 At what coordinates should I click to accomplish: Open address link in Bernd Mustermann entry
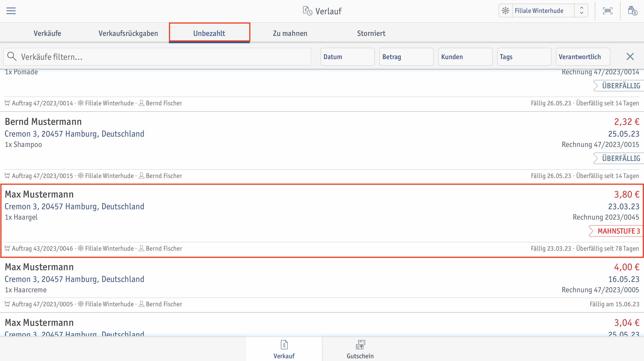pos(75,134)
